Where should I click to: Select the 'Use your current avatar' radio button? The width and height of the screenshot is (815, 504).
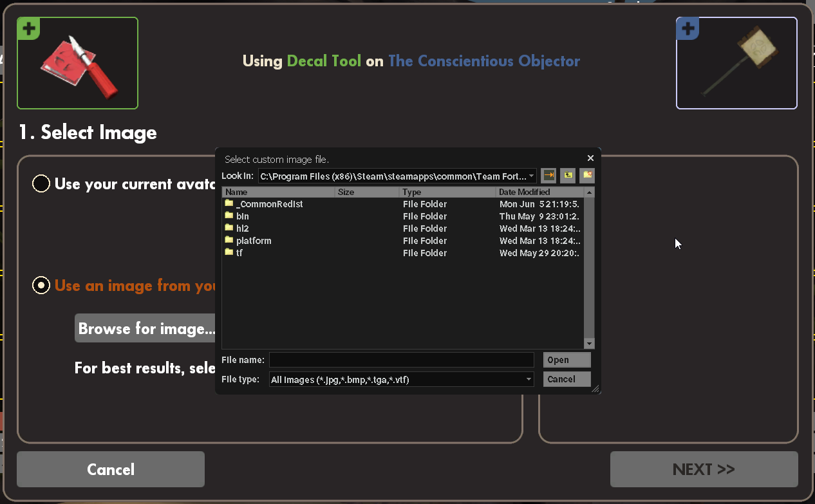41,184
